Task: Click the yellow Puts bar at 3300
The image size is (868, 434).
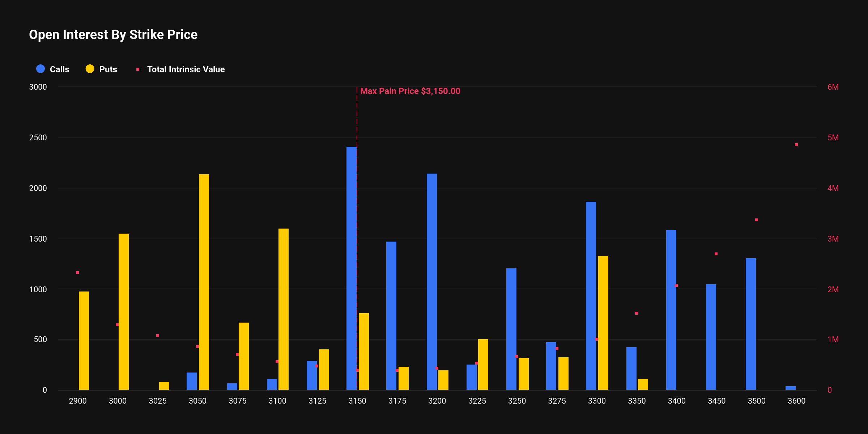Action: pyautogui.click(x=603, y=323)
